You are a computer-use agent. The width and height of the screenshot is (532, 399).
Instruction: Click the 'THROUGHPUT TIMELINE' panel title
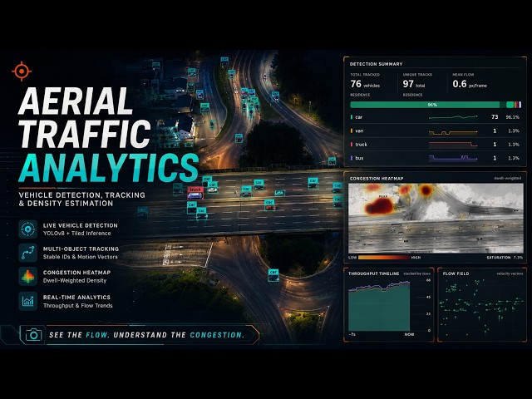(x=373, y=273)
